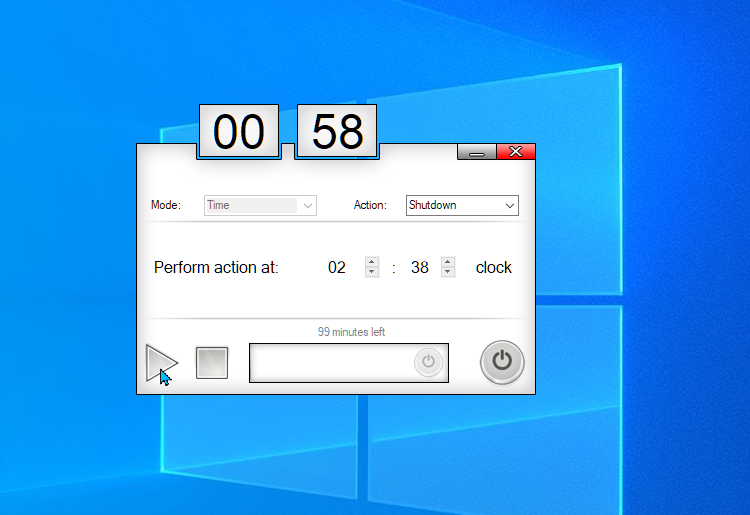The height and width of the screenshot is (515, 750).
Task: Click the clock hours display showing 00
Action: tap(239, 131)
